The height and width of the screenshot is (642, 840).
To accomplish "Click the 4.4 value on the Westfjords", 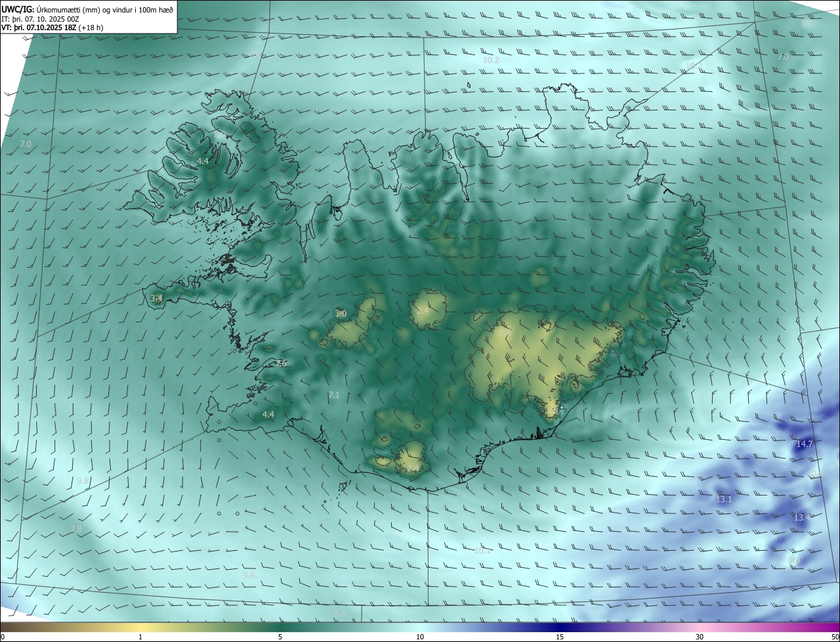I will [203, 161].
